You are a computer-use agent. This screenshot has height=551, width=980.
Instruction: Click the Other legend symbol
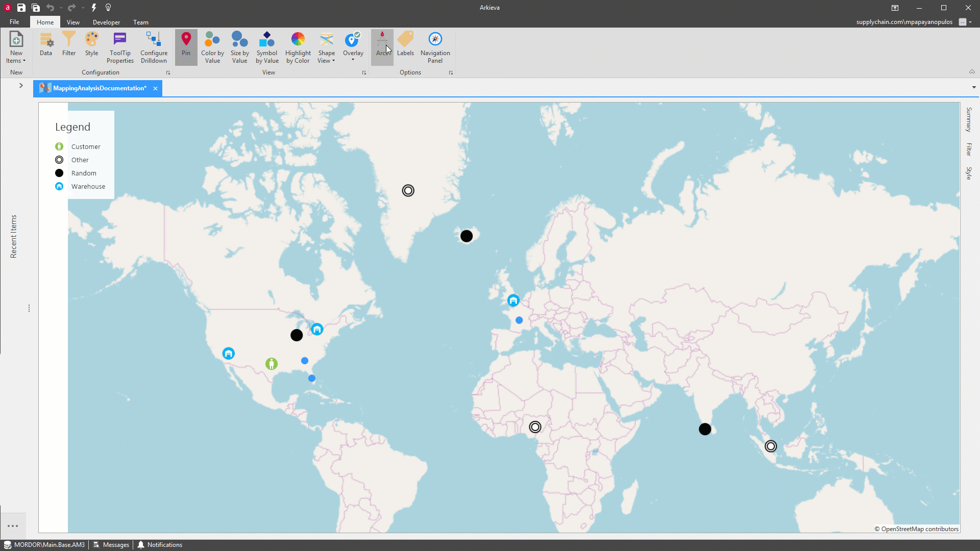(x=59, y=160)
